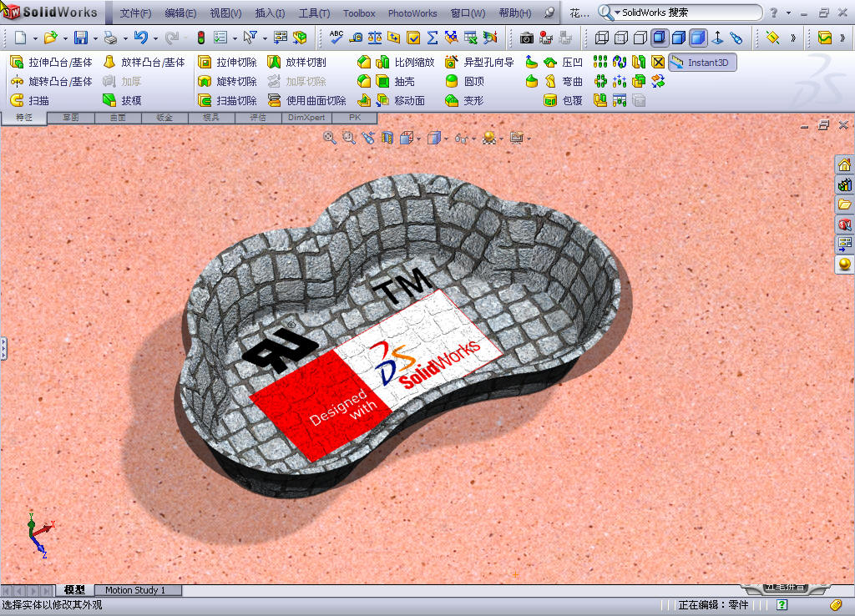Screen dimensions: 855x616
Task: Open Design Library icon in task pane
Action: tap(844, 184)
